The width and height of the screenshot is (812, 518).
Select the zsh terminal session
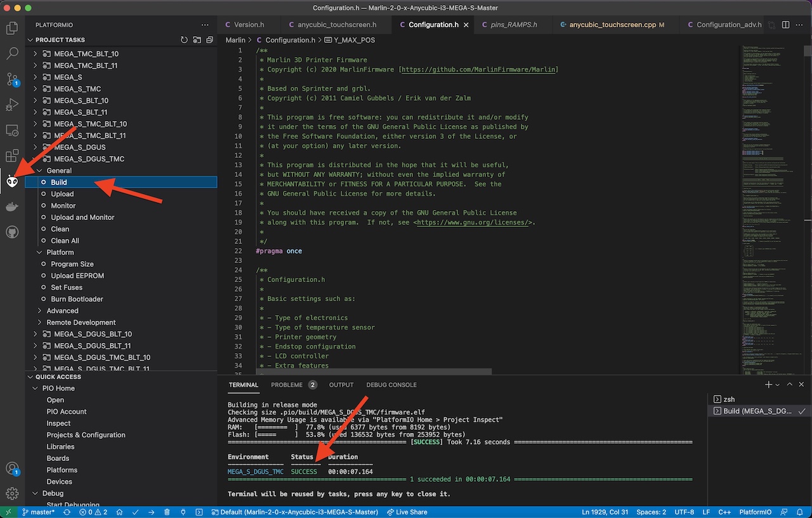tap(759, 399)
